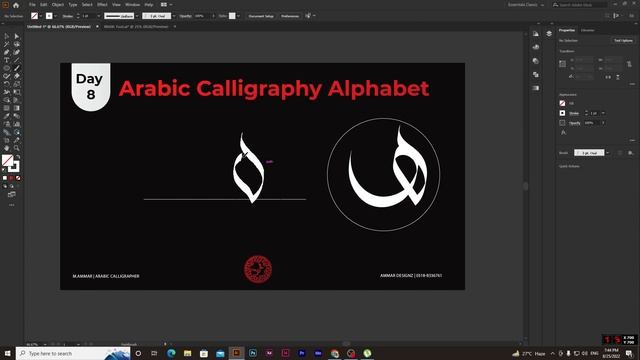The width and height of the screenshot is (640, 360).
Task: Open Edit Toolbar three-dots button
Action: (x=12, y=205)
